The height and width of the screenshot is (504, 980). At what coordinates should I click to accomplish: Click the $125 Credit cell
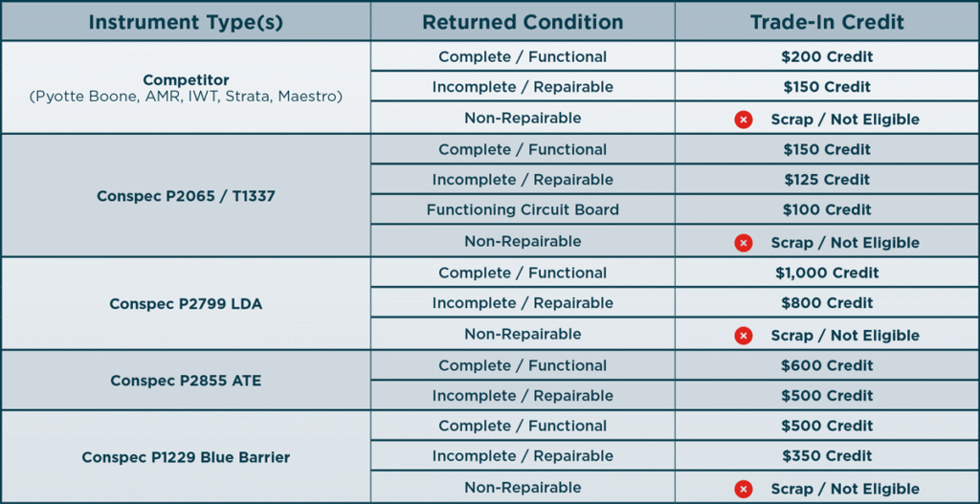(x=827, y=180)
